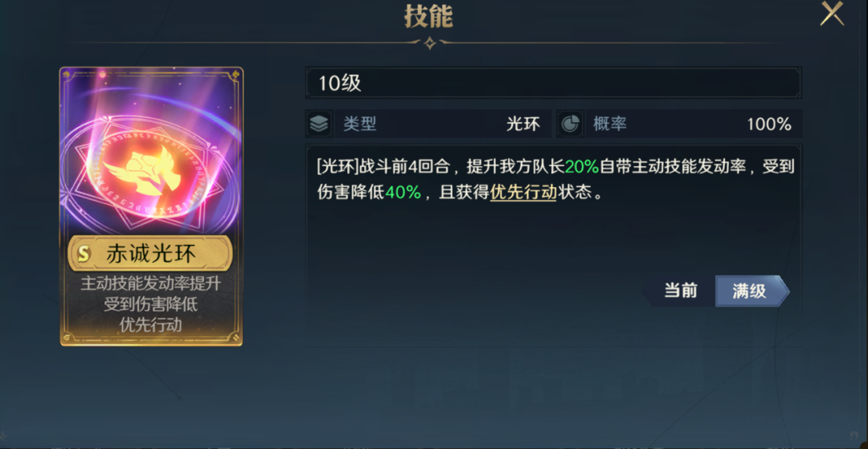Click the 技能 title heading
Image resolution: width=868 pixels, height=449 pixels.
point(429,17)
